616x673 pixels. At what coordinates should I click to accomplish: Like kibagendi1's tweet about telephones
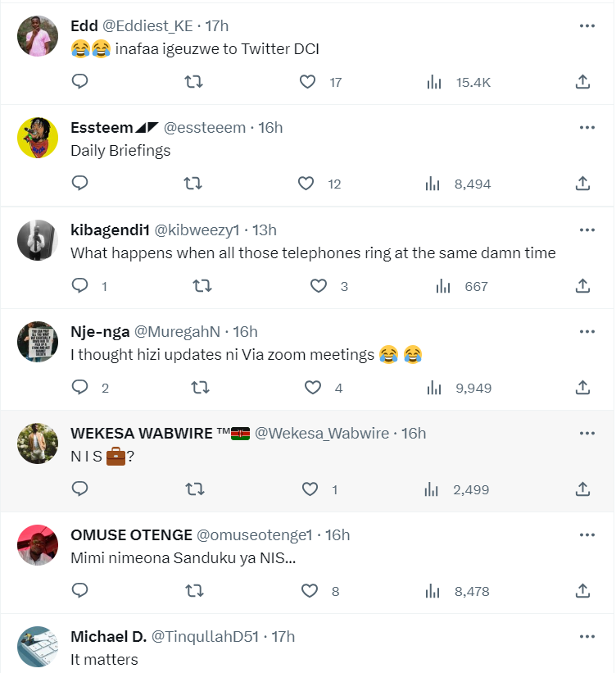(x=319, y=286)
